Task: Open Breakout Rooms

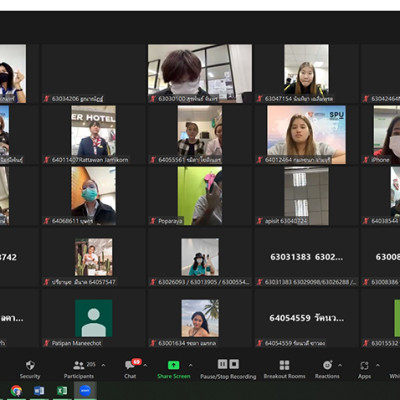Action: 284,365
